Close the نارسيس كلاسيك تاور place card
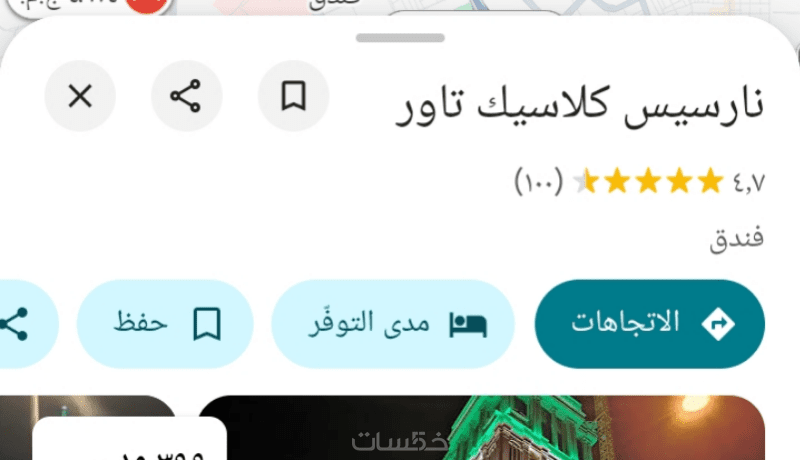Image resolution: width=800 pixels, height=460 pixels. click(x=80, y=96)
